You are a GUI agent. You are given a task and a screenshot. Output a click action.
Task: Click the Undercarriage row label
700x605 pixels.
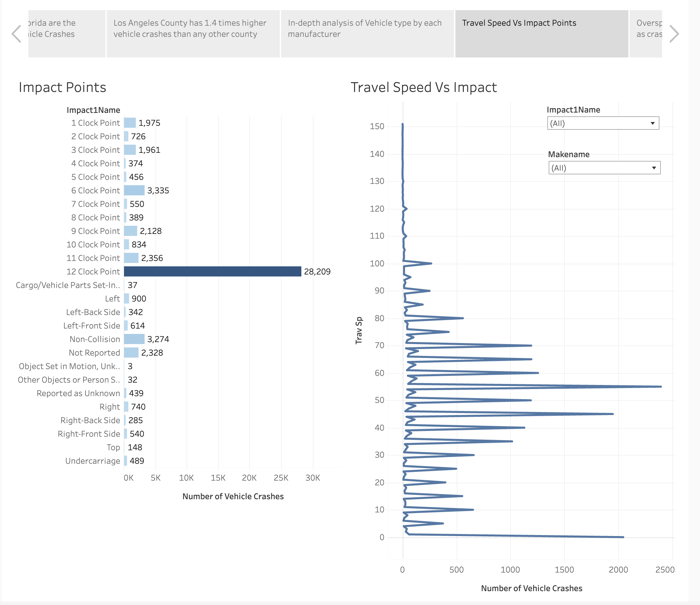click(93, 461)
